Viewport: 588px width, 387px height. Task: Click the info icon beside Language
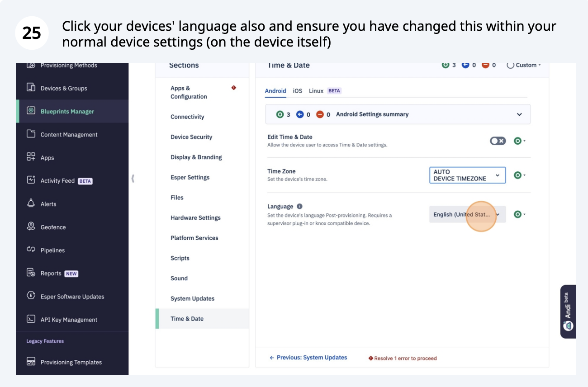tap(299, 206)
